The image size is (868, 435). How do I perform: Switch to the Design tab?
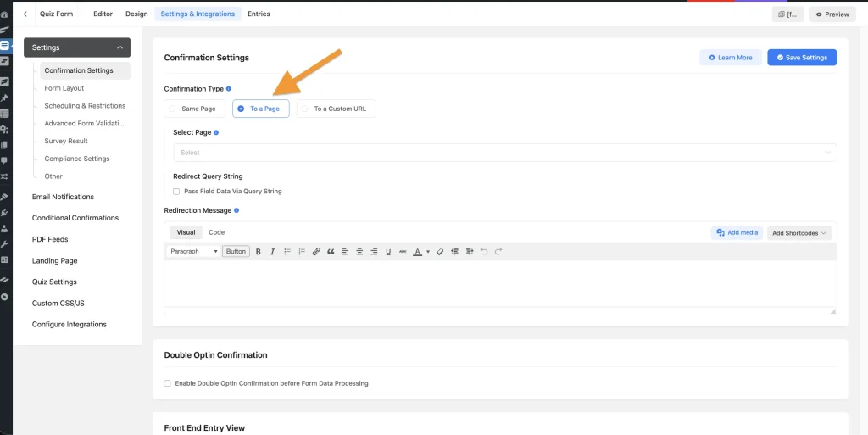[x=136, y=14]
